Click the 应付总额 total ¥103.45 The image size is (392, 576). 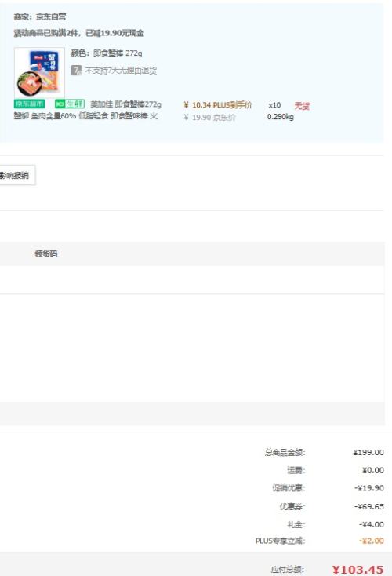[x=358, y=570]
